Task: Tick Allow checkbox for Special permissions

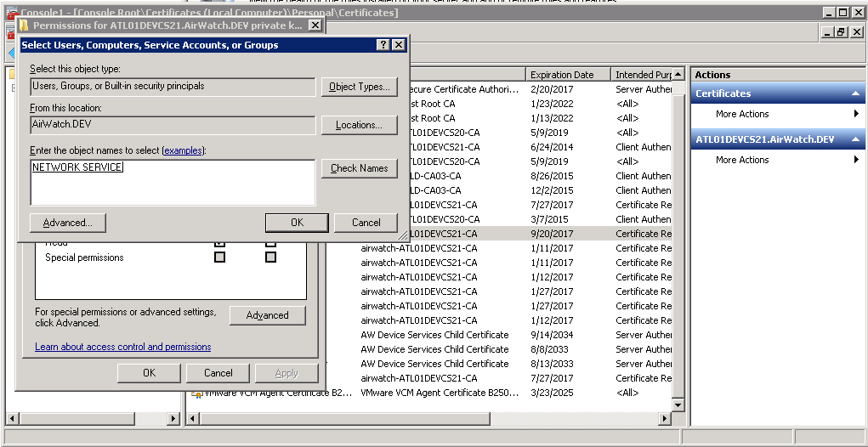Action: tap(220, 257)
